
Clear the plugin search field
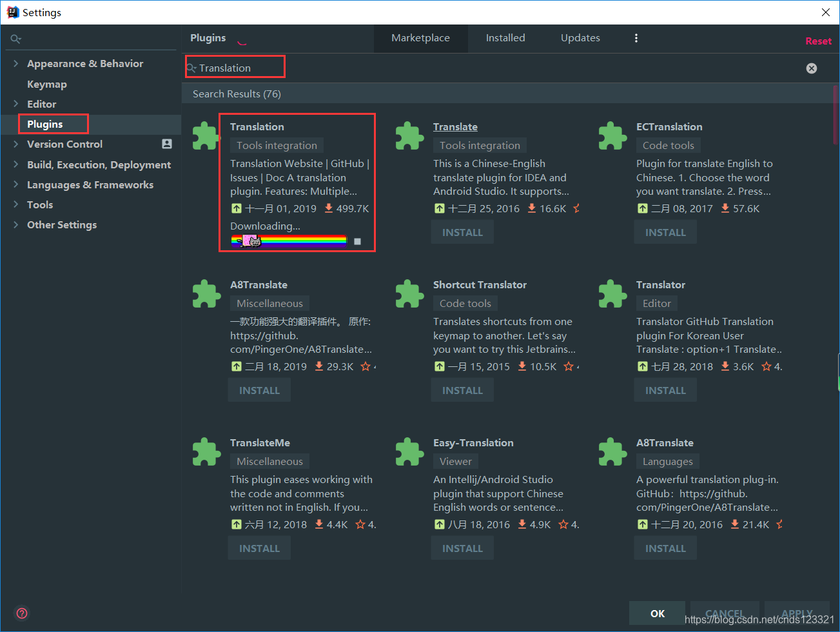coord(812,68)
